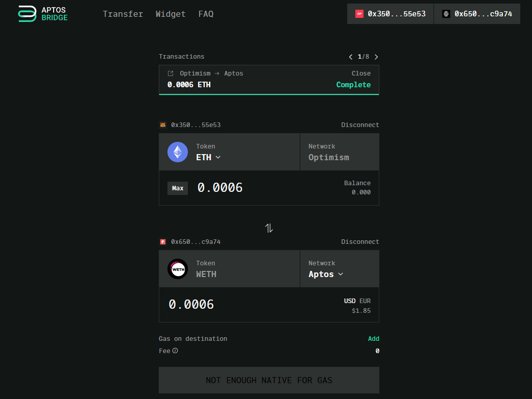Image resolution: width=532 pixels, height=399 pixels.
Task: Open the transaction external link icon
Action: (171, 73)
